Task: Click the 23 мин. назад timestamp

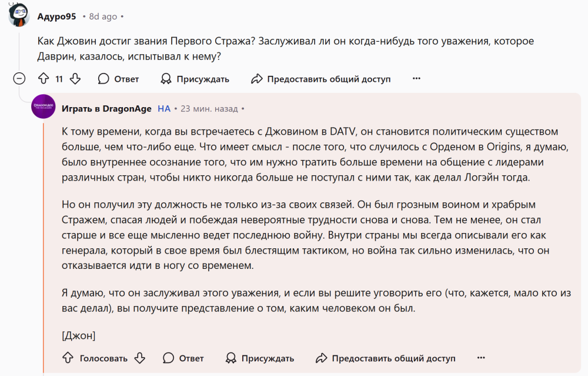Action: [x=209, y=109]
